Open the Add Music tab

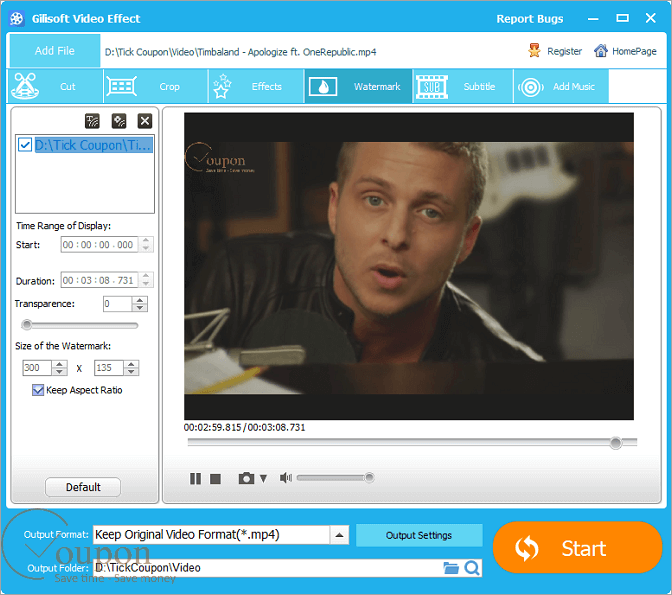(x=561, y=86)
